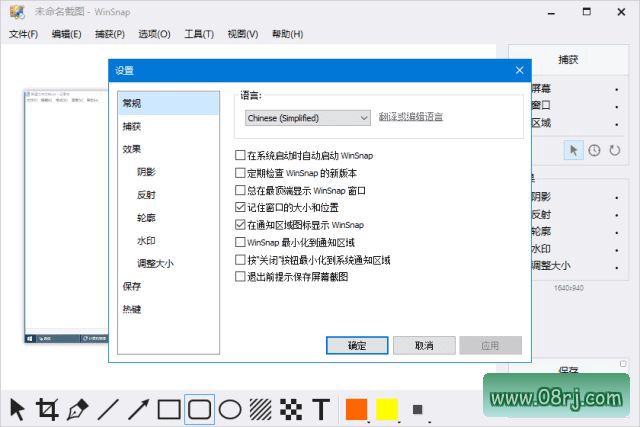Image resolution: width=640 pixels, height=427 pixels.
Task: Open options dot beside 区域 in capture panel
Action: [617, 124]
